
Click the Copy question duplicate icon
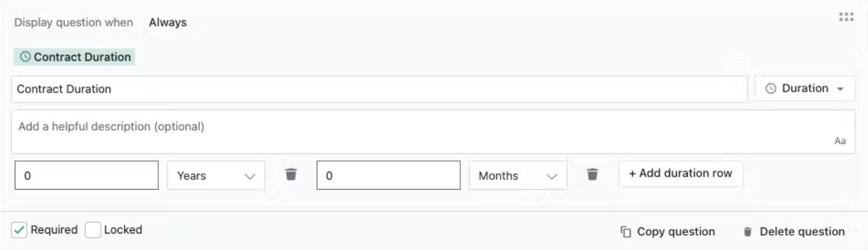pyautogui.click(x=625, y=232)
